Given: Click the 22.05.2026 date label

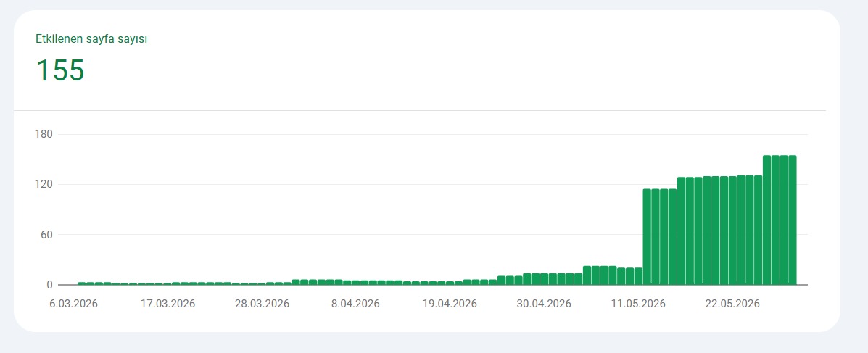Looking at the screenshot, I should pos(732,304).
